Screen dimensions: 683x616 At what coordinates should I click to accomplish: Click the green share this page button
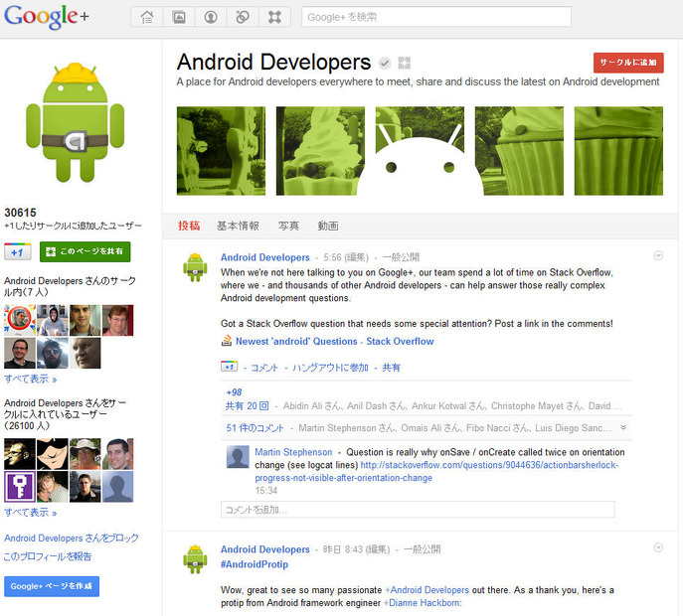point(85,251)
